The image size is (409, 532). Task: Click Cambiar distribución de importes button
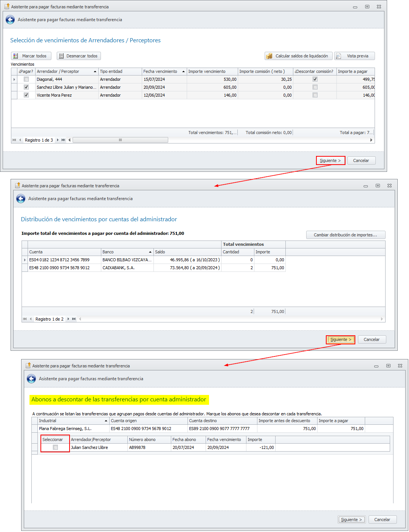tap(345, 235)
